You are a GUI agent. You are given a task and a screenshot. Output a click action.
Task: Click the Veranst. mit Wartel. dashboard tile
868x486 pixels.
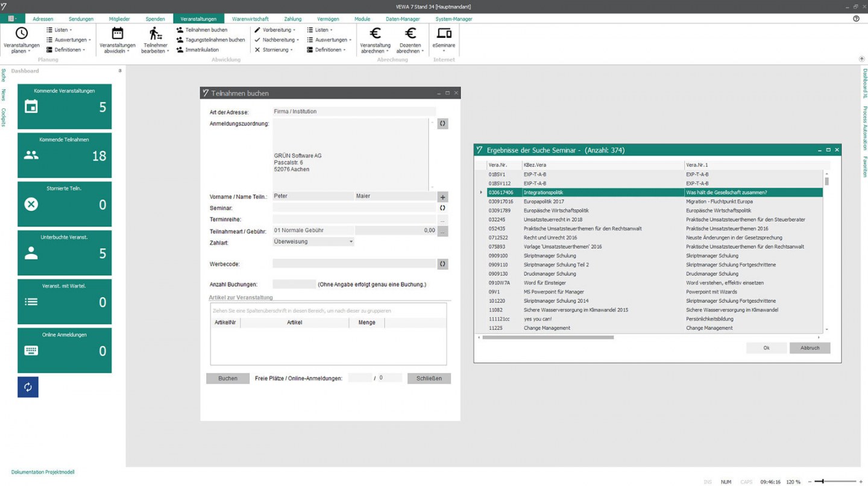(64, 302)
